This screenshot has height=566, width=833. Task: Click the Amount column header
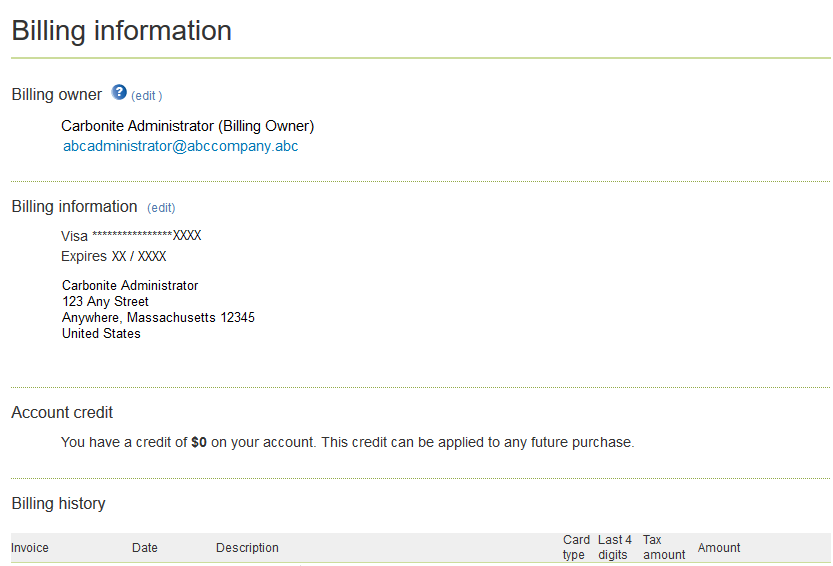coord(719,548)
